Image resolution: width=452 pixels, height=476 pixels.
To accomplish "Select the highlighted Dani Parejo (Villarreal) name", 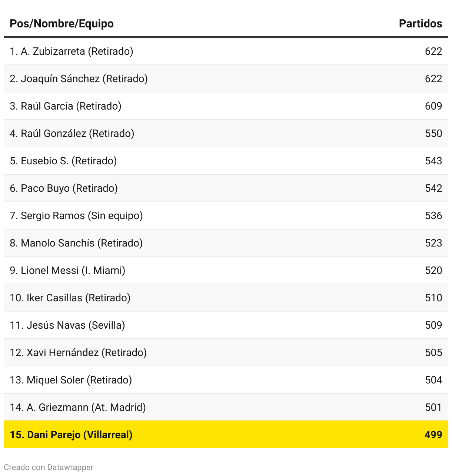I will click(x=71, y=435).
